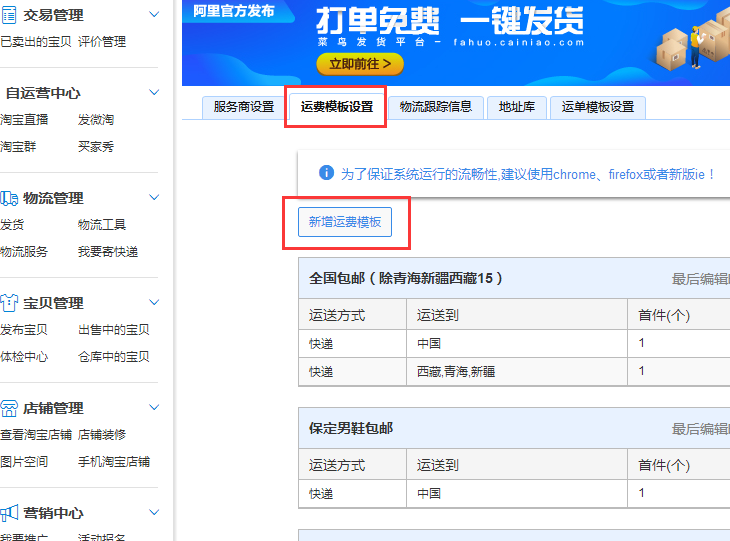
Task: Click the blue info icon in notice
Action: coord(326,173)
